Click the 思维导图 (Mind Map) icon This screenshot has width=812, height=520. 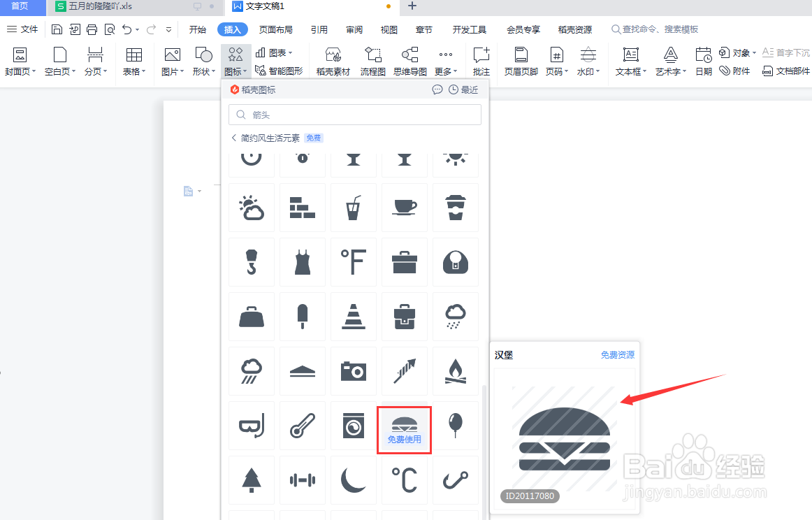409,62
